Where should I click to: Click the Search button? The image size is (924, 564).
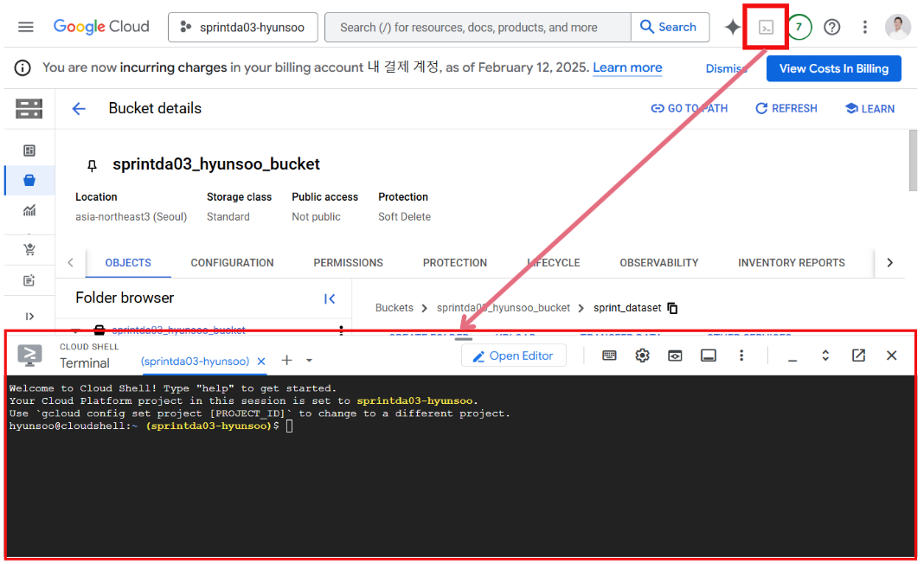click(x=670, y=27)
